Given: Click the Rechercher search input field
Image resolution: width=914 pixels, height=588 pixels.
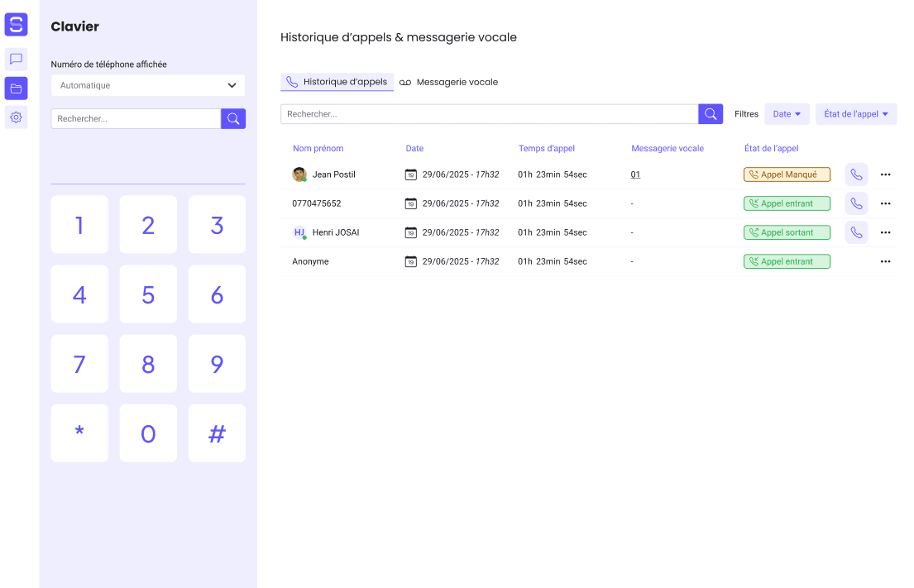Looking at the screenshot, I should point(488,113).
